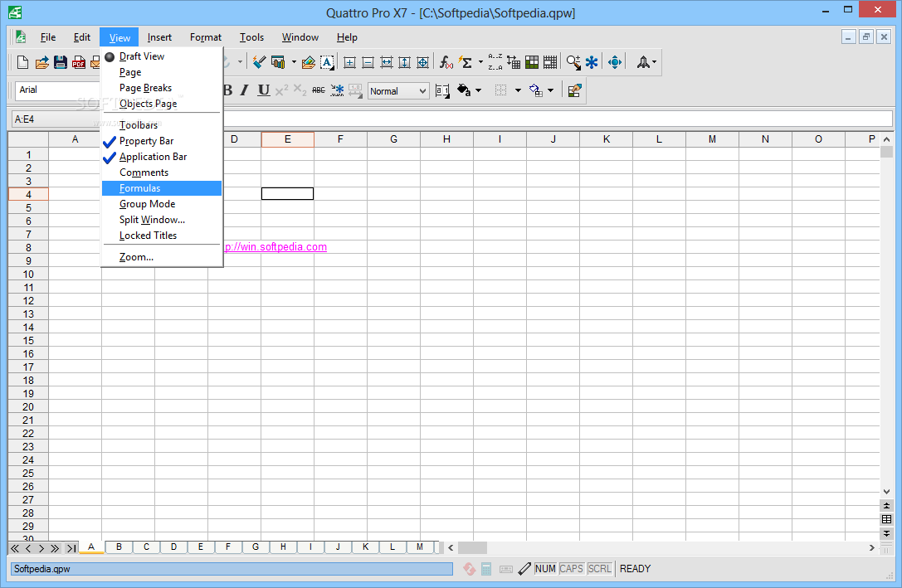The height and width of the screenshot is (588, 902).
Task: Click the QuickSum sigma icon
Action: [x=465, y=62]
